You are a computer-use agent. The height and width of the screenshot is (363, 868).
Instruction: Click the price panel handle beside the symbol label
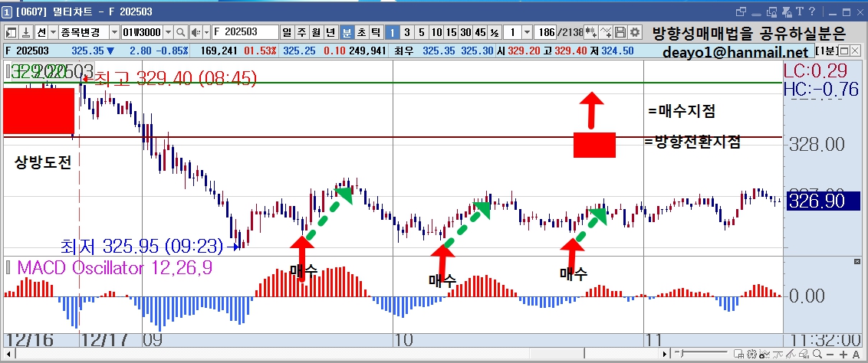coord(8,71)
